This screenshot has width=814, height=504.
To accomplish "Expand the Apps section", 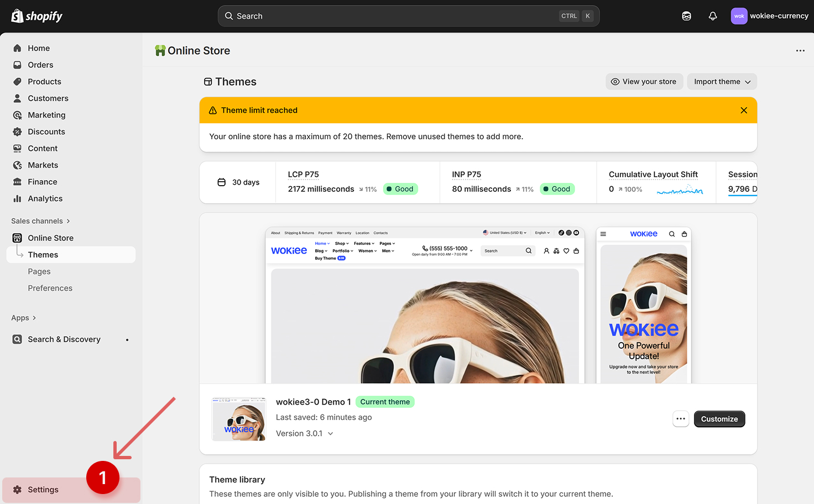I will coord(23,318).
